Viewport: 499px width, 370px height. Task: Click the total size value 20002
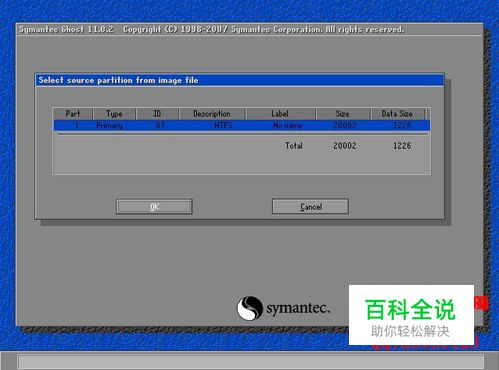click(x=345, y=146)
